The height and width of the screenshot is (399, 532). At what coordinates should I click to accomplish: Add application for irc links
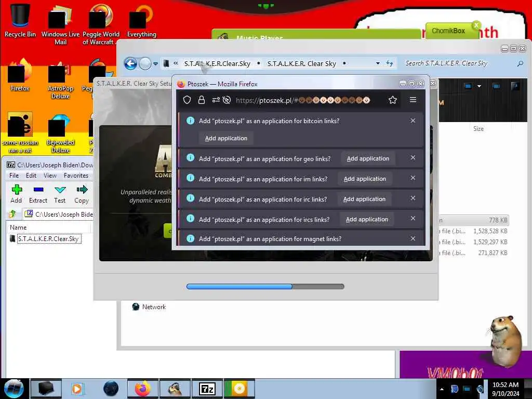(364, 199)
